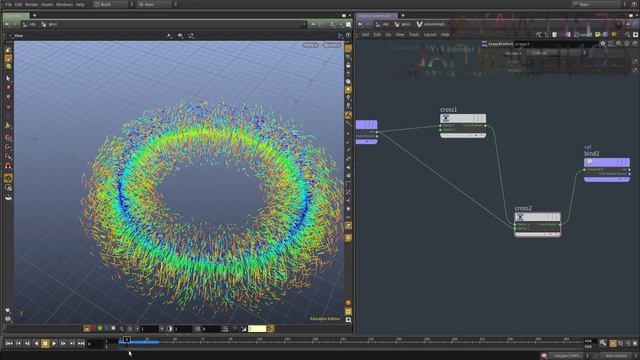This screenshot has height=360, width=640.
Task: Open the Build desktop dropdown
Action: [x=112, y=4]
